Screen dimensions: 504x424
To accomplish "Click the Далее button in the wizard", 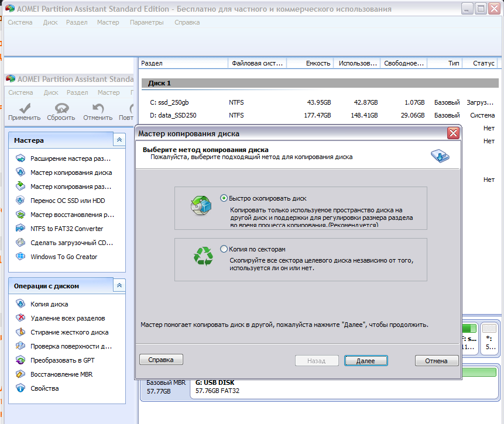I will (366, 361).
